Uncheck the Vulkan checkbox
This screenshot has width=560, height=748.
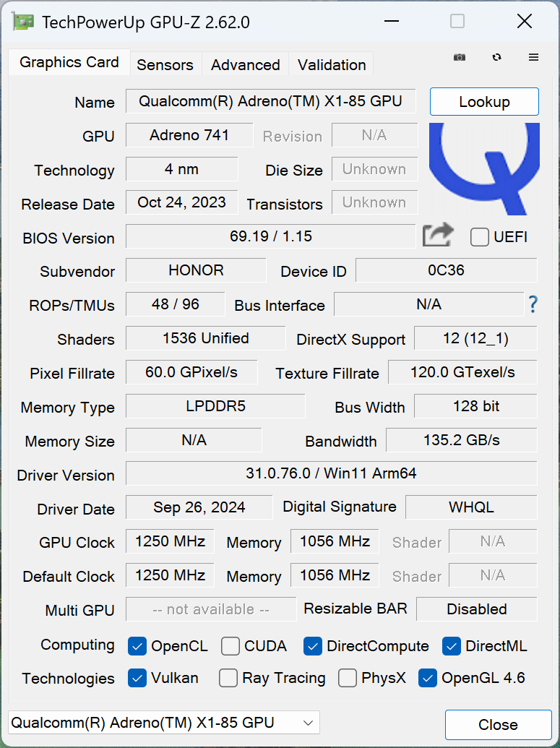click(x=137, y=678)
